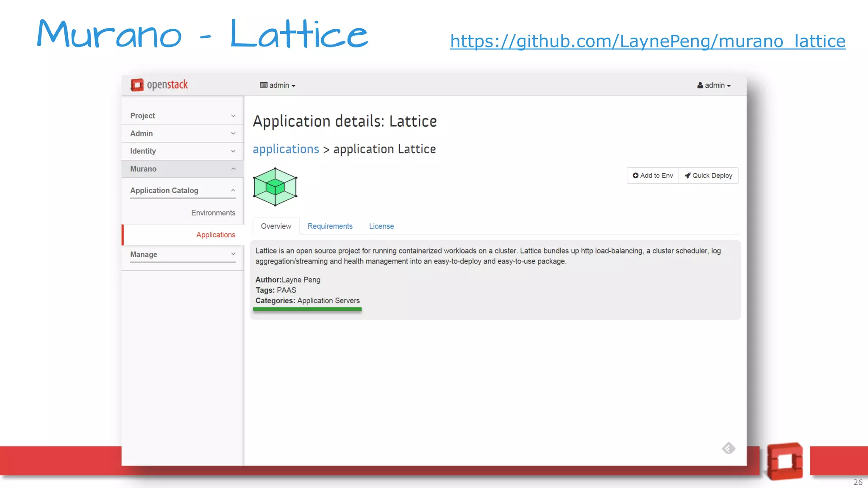The image size is (868, 488).
Task: Click the Application details: Lattice heading
Action: [x=345, y=122]
